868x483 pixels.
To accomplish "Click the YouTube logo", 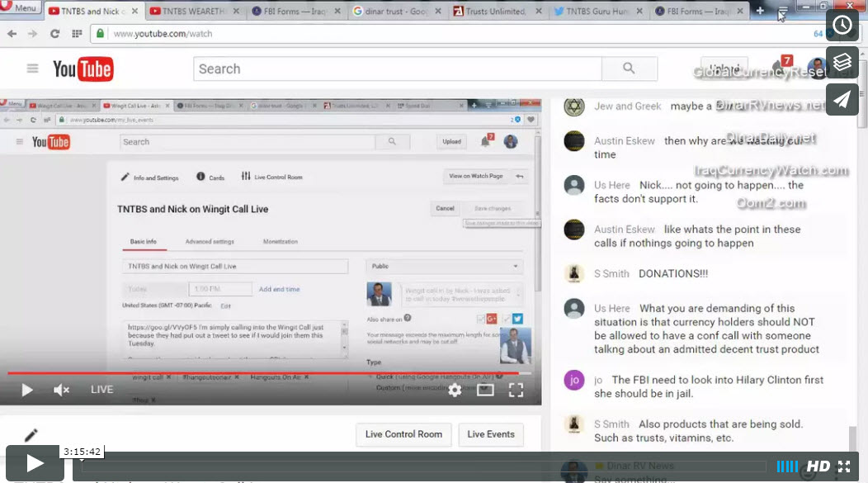I will point(83,69).
